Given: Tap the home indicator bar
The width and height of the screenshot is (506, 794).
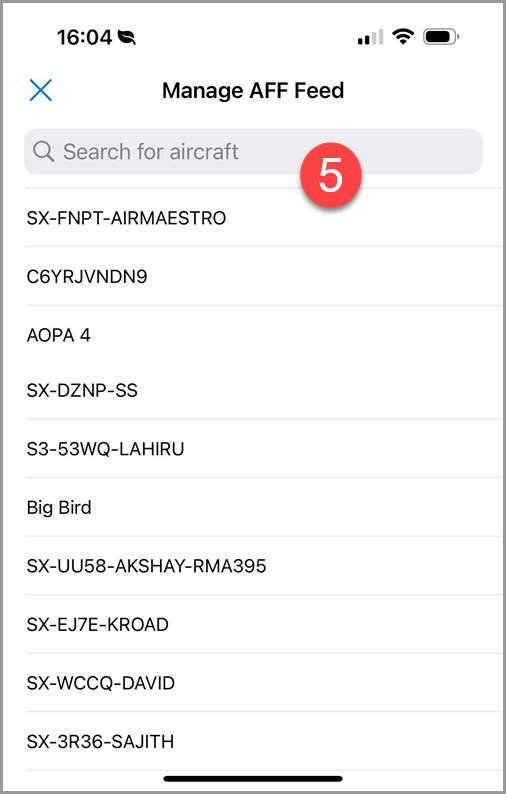Looking at the screenshot, I should coord(253,778).
